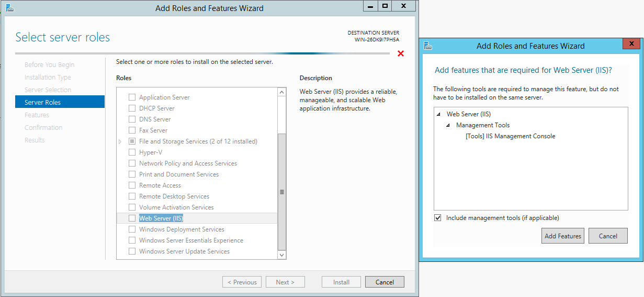Click Windows Server Update Services label
Screen dimensions: 644x297
pos(185,251)
